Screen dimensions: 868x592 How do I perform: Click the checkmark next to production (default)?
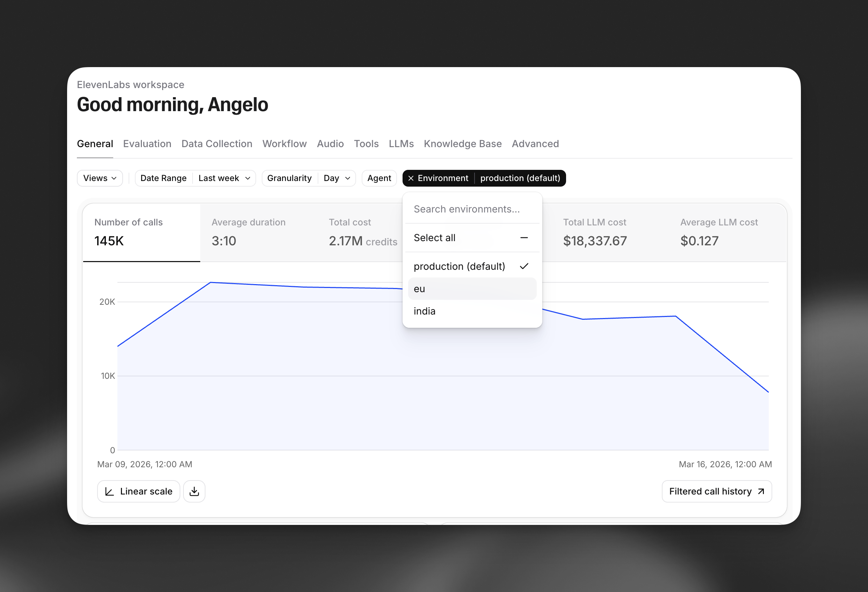pyautogui.click(x=525, y=266)
